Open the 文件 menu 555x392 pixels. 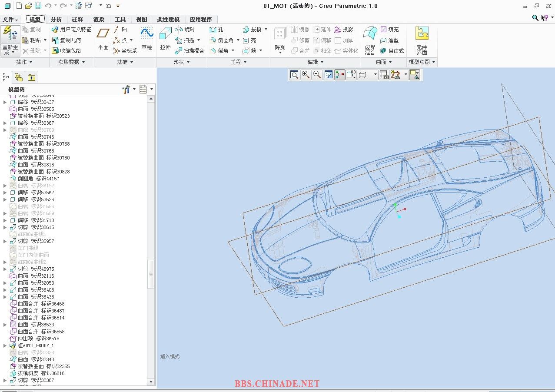pos(10,20)
